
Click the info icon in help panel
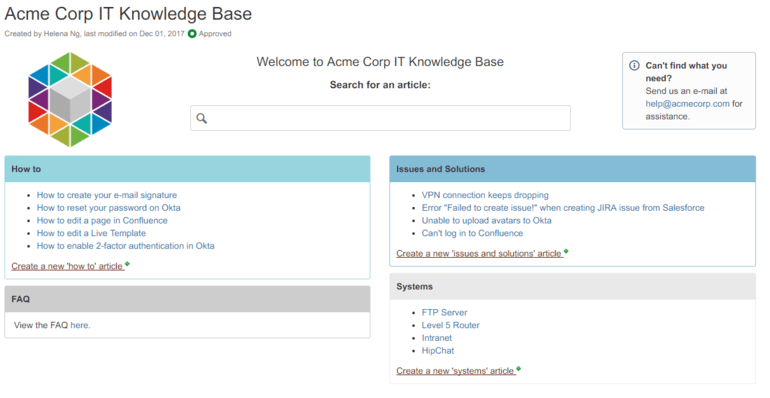coord(634,66)
